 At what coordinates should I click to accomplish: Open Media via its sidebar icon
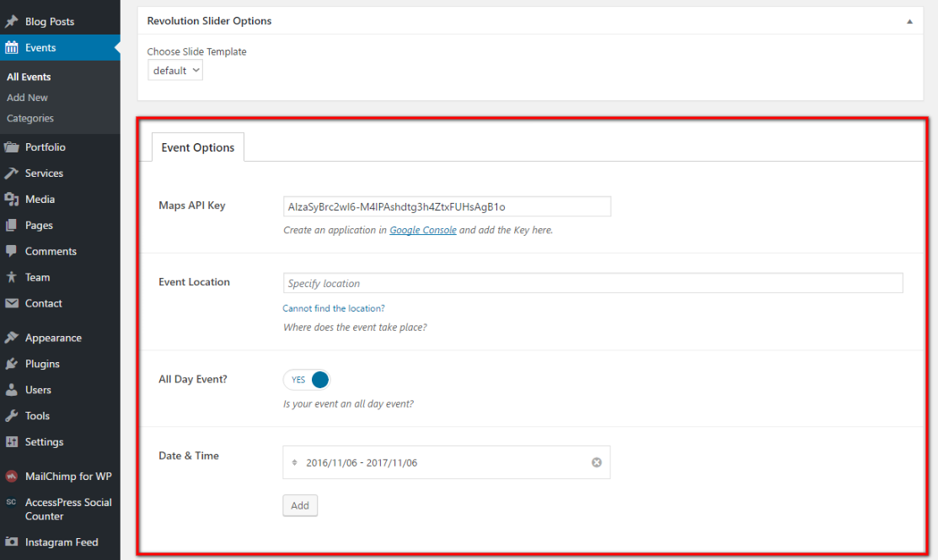pyautogui.click(x=12, y=200)
